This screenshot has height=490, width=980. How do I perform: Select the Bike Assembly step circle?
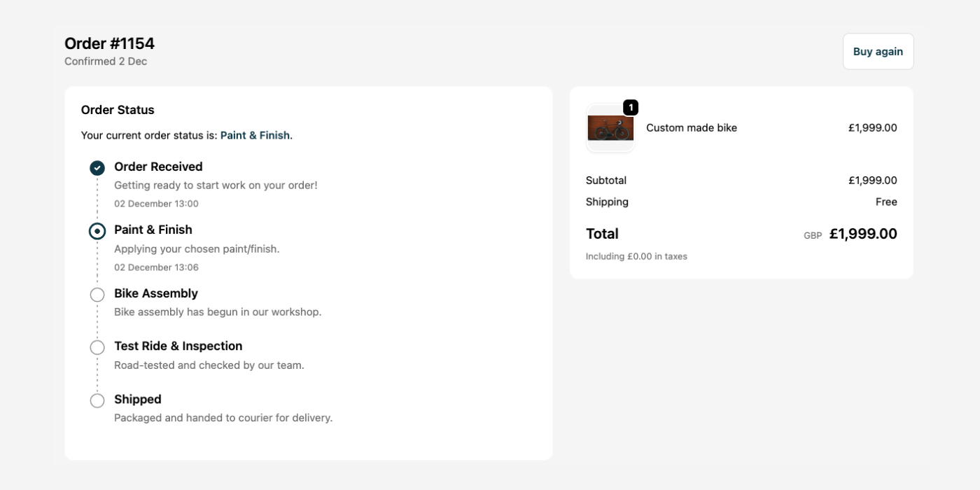(x=97, y=294)
